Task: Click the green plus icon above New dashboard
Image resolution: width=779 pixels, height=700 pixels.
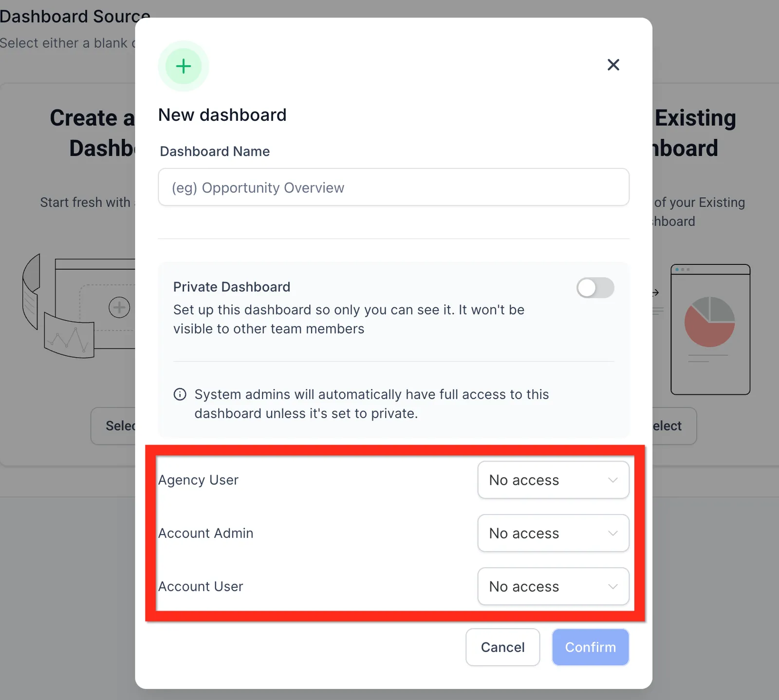Action: pos(184,66)
